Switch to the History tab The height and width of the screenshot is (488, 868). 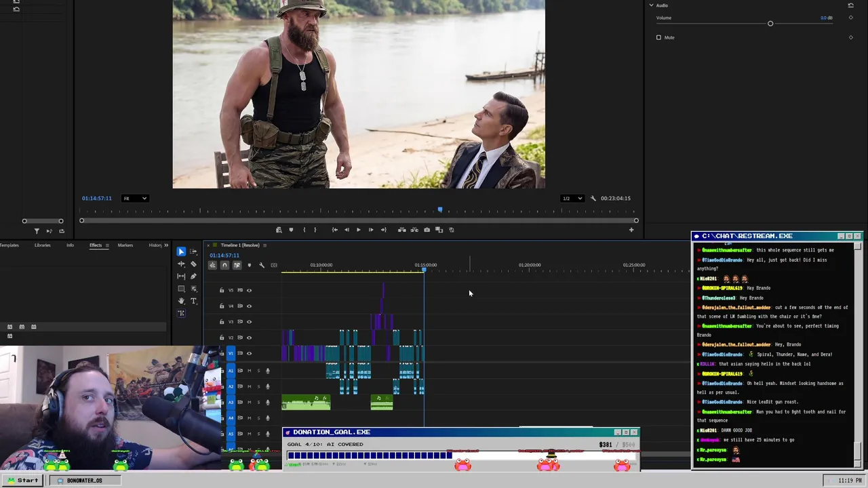[155, 245]
